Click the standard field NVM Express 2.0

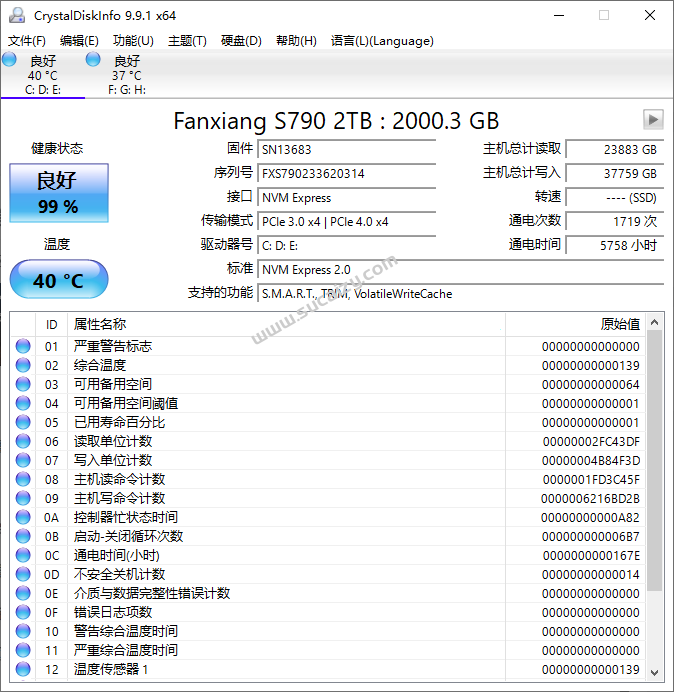460,269
